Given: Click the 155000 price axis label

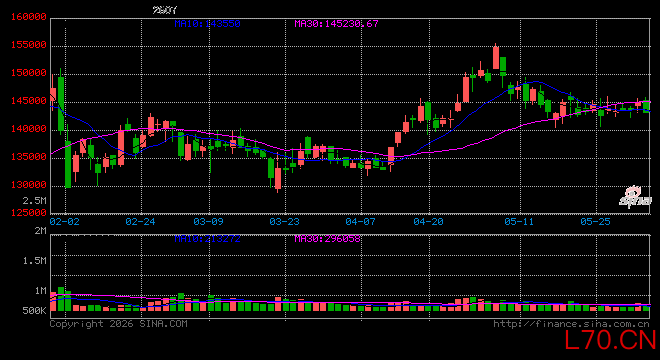Looking at the screenshot, I should [x=28, y=45].
